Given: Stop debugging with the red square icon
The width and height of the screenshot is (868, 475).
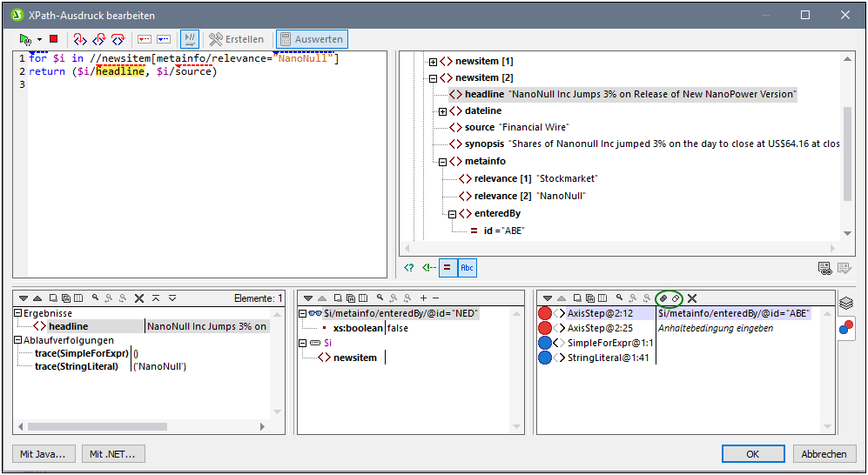Looking at the screenshot, I should (x=53, y=39).
